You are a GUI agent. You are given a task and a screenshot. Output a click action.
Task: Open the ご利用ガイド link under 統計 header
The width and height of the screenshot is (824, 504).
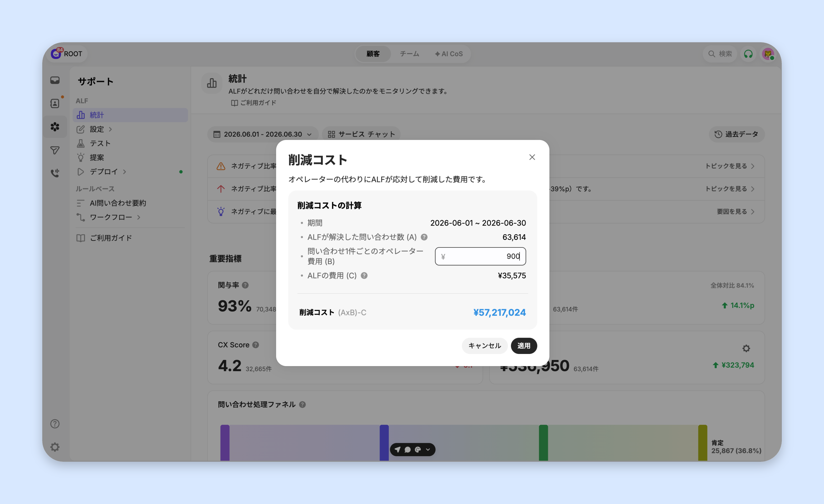tap(254, 103)
